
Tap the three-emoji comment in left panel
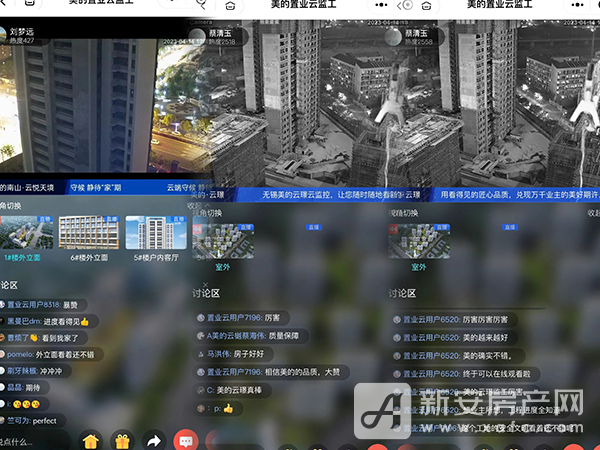point(24,404)
